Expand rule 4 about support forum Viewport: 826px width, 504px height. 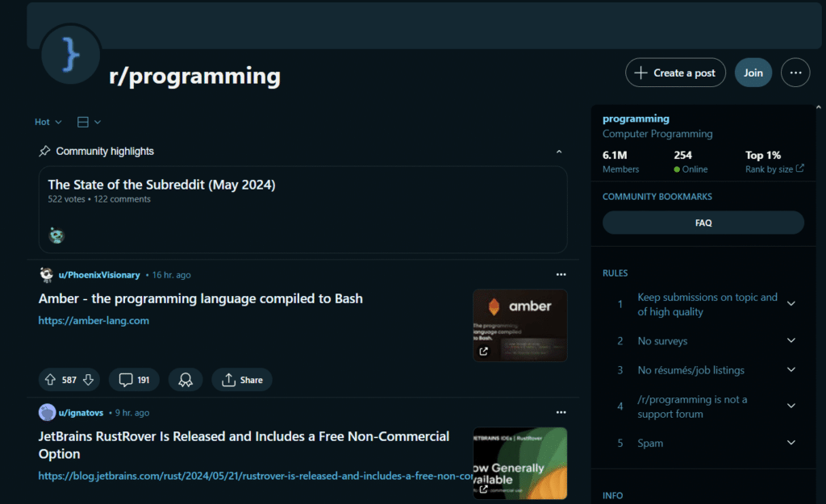click(790, 406)
